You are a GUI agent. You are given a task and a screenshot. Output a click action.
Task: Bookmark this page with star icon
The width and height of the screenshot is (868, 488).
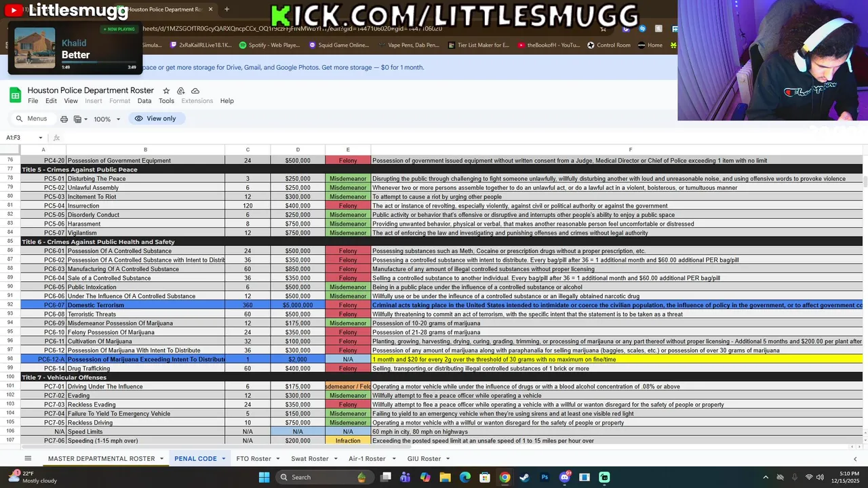pos(604,29)
